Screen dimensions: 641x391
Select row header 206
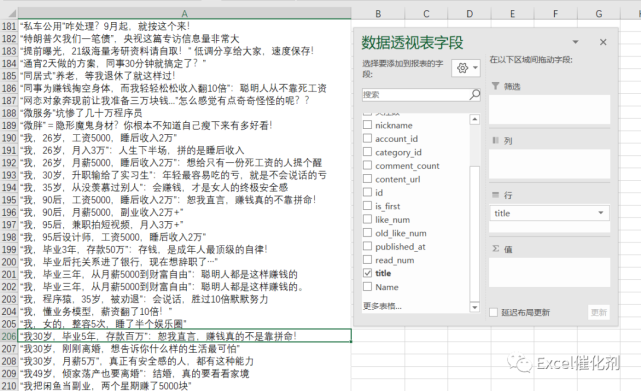[x=9, y=336]
